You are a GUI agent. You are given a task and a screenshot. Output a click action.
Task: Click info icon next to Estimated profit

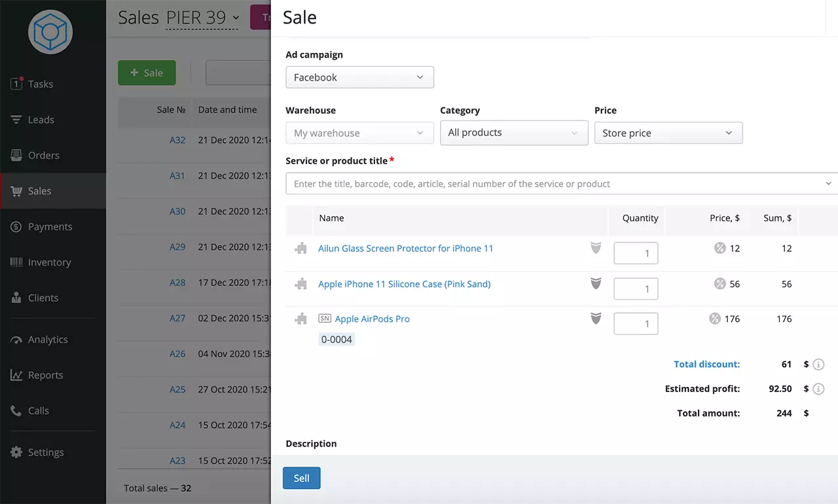coord(818,389)
